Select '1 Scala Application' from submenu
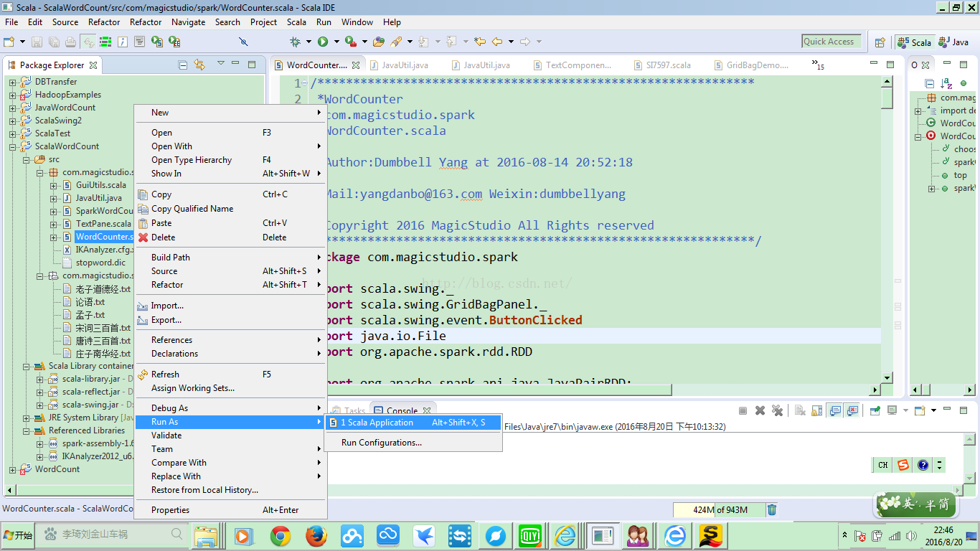Image resolution: width=980 pixels, height=551 pixels. 377,423
